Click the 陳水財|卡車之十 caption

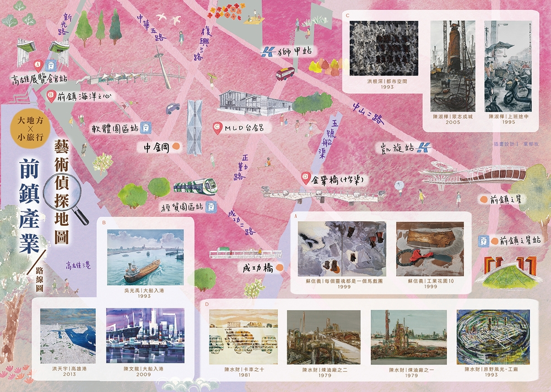tap(244, 369)
